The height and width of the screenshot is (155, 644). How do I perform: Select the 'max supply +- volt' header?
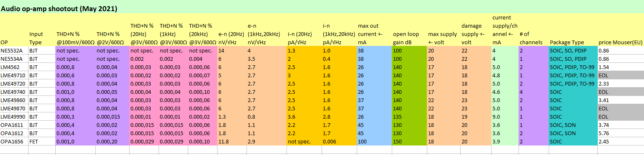click(x=444, y=29)
